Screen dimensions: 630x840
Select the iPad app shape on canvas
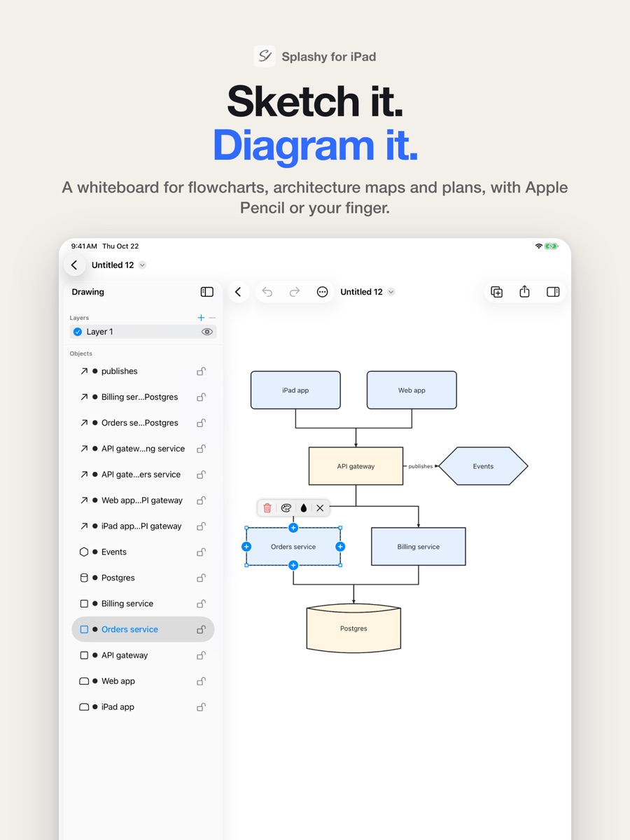[295, 390]
